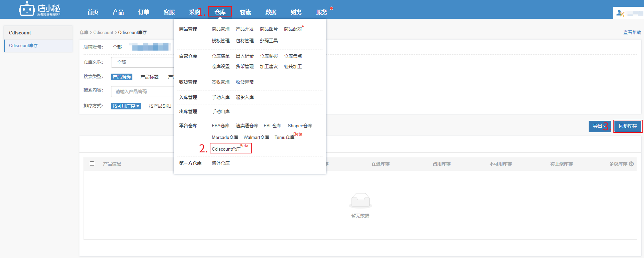Open 条码工具 menu entry
The image size is (644, 258).
(x=269, y=41)
